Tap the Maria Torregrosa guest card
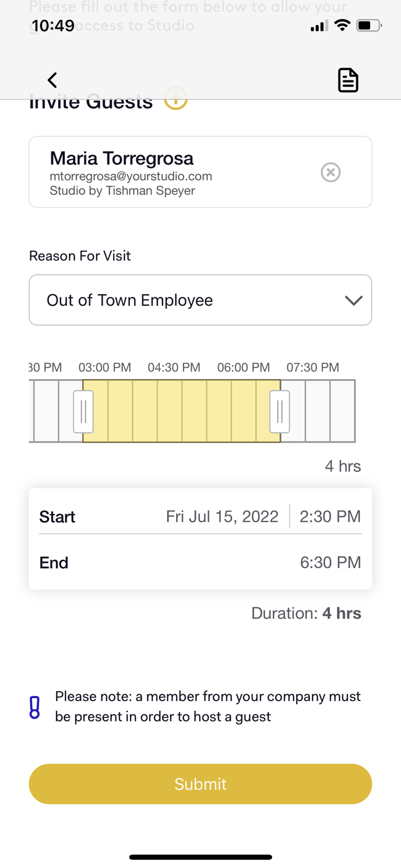This screenshot has height=868, width=401. tap(175, 172)
